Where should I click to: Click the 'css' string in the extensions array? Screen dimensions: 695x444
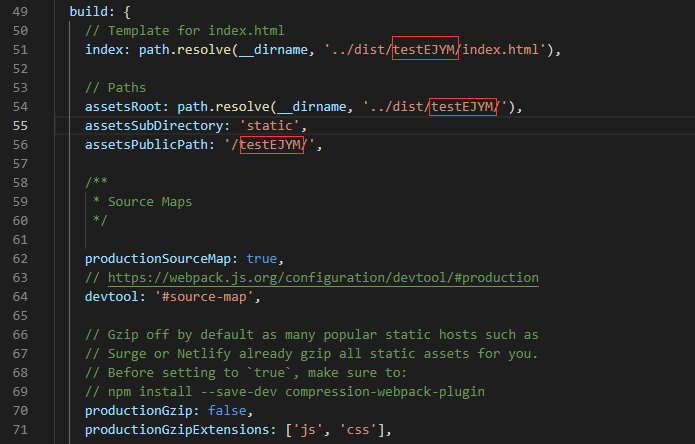coord(358,430)
